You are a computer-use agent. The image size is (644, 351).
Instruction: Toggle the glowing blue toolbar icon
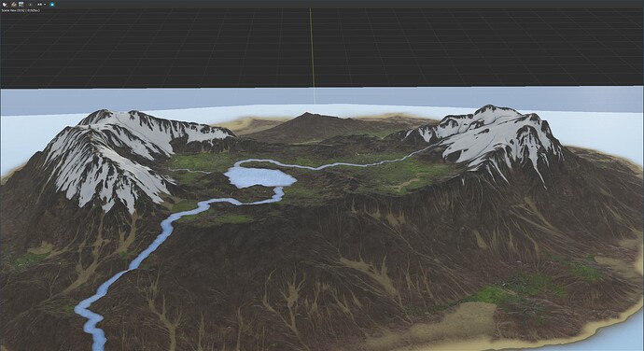coord(52,5)
